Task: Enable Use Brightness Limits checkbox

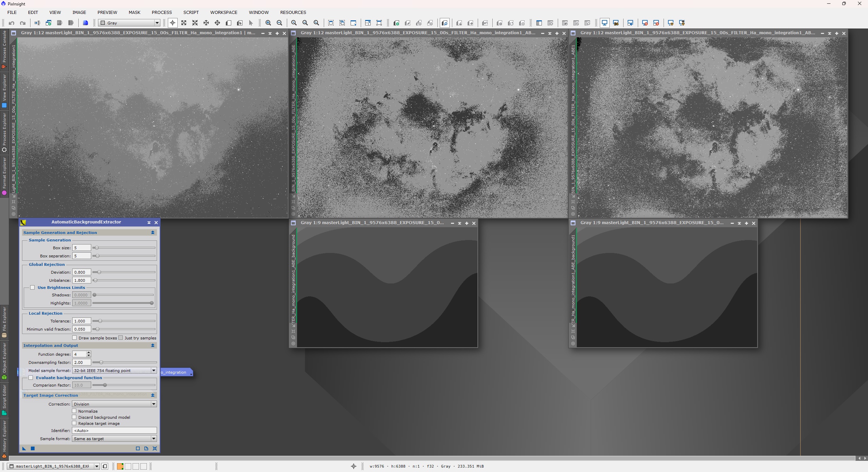Action: click(x=33, y=288)
